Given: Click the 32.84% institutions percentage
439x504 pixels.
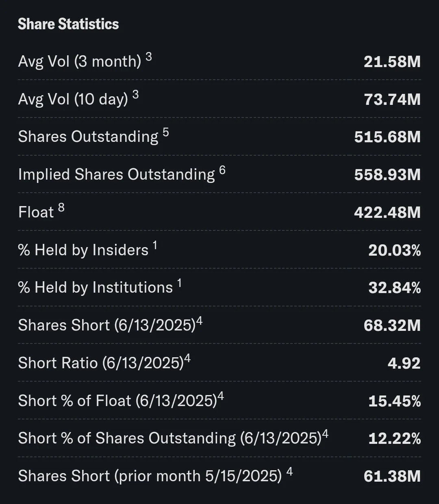Looking at the screenshot, I should click(395, 288).
